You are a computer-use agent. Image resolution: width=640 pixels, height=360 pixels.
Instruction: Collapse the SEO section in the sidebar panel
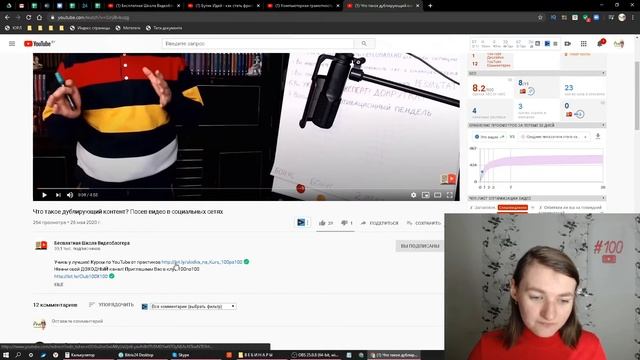[x=536, y=73]
